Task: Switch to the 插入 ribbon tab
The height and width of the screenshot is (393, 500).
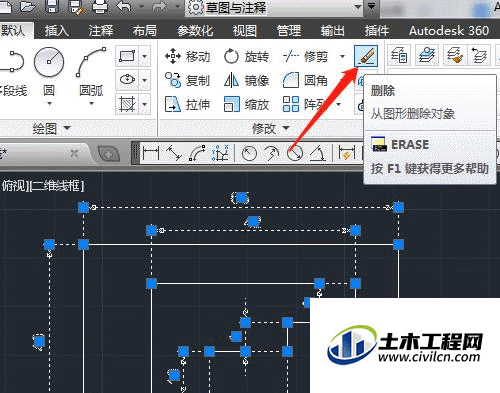Action: (x=57, y=31)
